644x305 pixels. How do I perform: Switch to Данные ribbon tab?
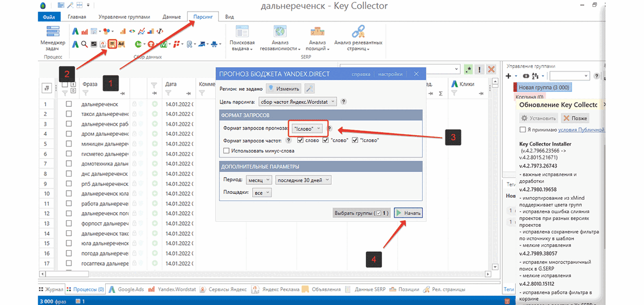click(x=171, y=17)
